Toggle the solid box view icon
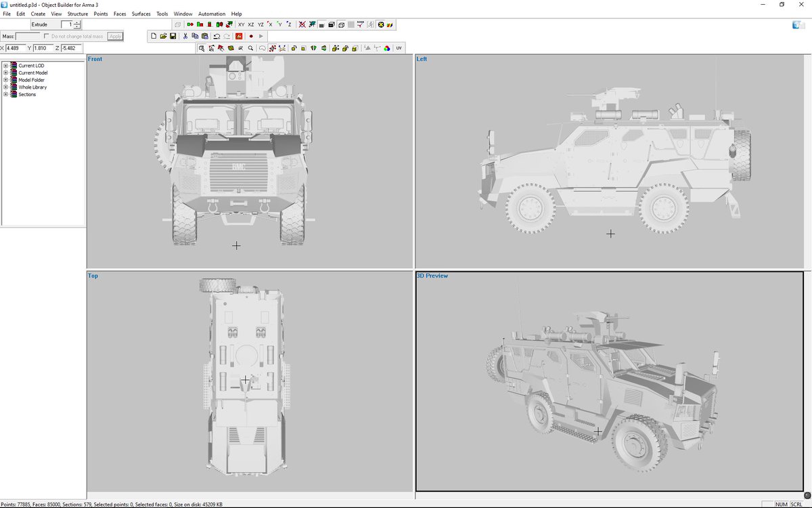 [x=332, y=24]
